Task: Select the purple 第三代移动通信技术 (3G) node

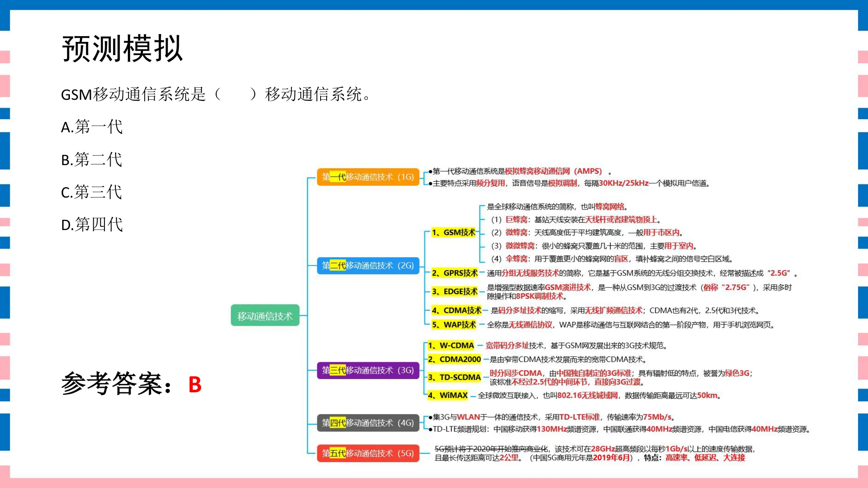Action: pos(368,371)
